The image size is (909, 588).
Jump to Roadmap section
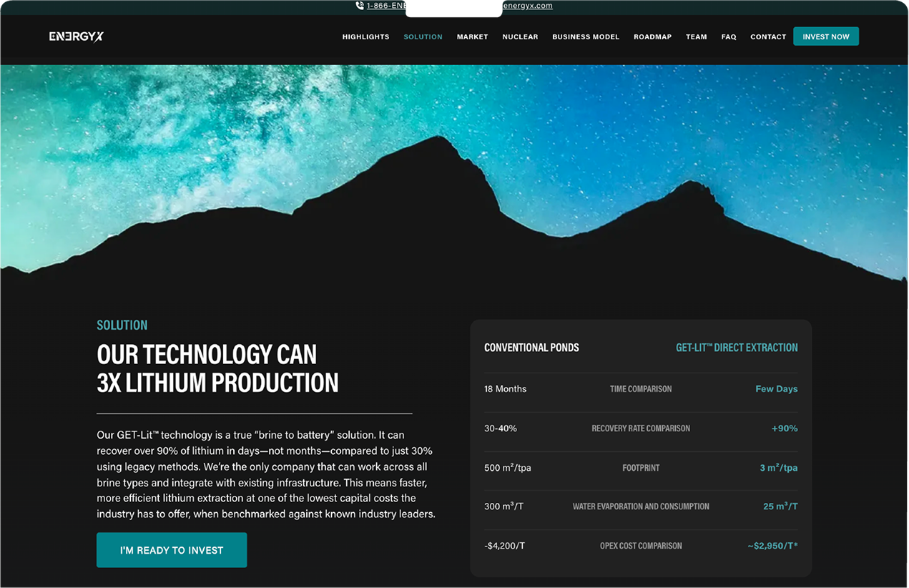(x=652, y=36)
